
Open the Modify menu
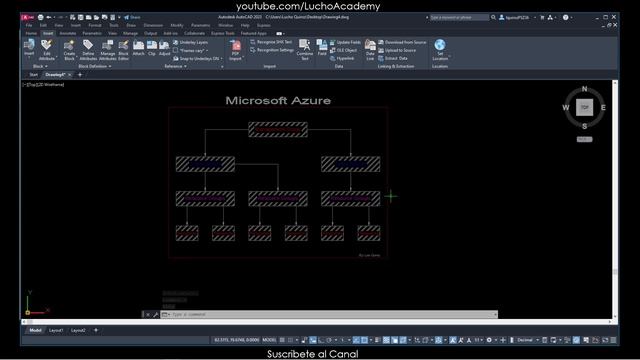tap(177, 25)
